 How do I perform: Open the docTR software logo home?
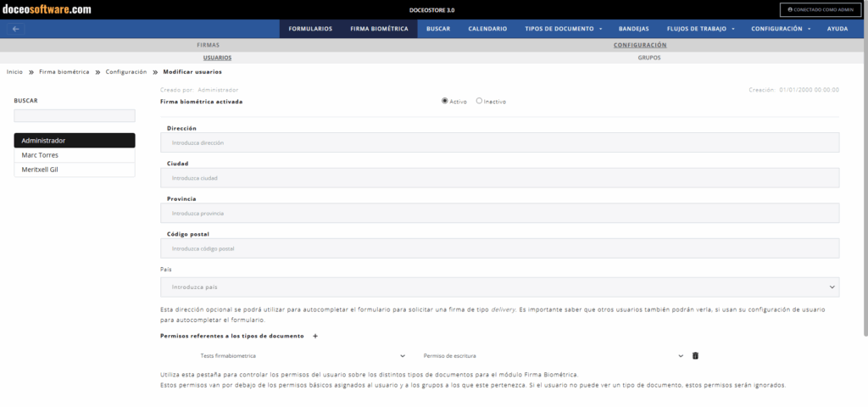pos(47,9)
